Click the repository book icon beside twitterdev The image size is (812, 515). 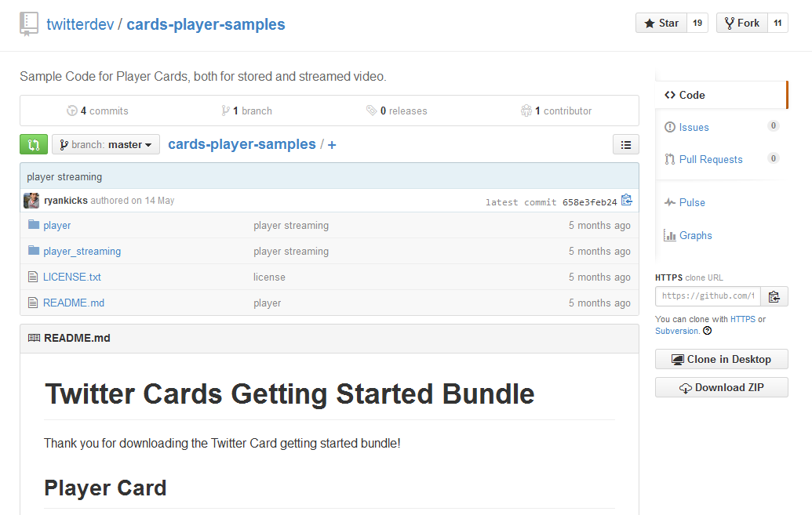(29, 24)
